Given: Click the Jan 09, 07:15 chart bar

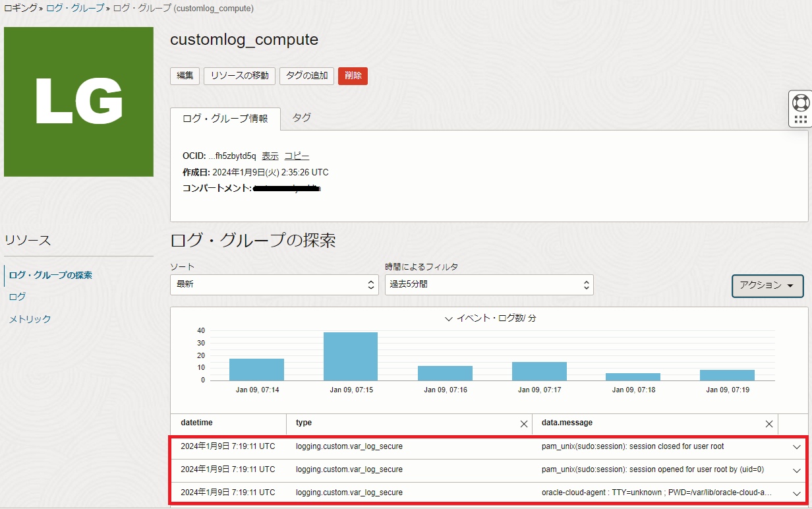Looking at the screenshot, I should [x=351, y=356].
